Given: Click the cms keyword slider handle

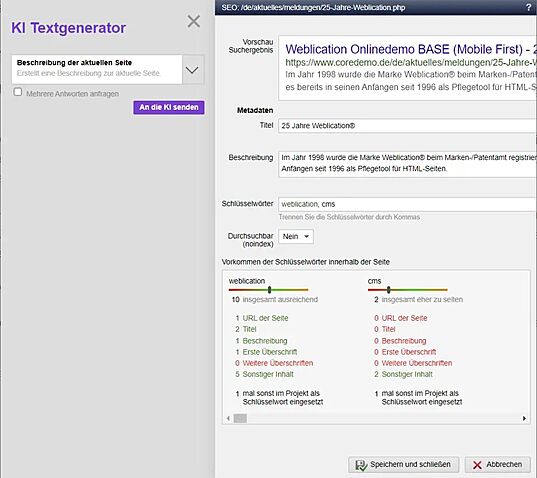Looking at the screenshot, I should coord(388,290).
